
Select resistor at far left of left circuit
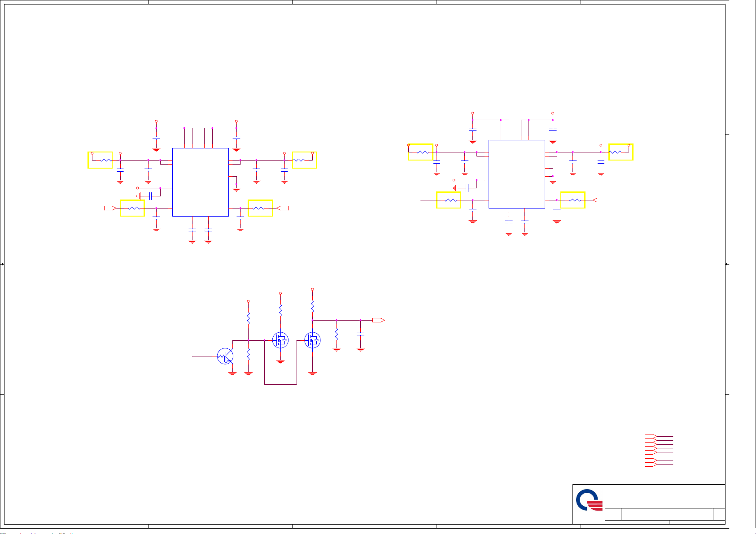[x=106, y=160]
